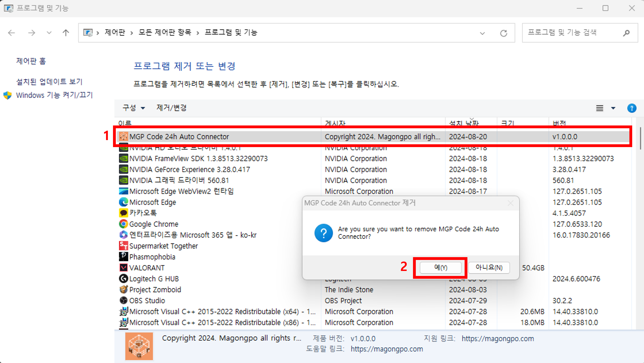Viewport: 644px width, 363px height.
Task: Click Visual C++ Redistributable (x86) icon
Action: coord(124,322)
